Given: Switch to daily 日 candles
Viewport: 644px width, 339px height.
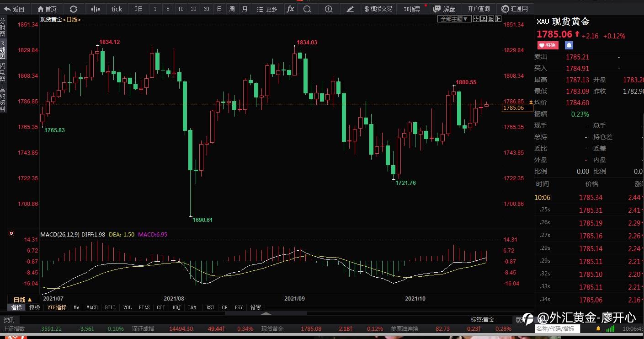Looking at the screenshot, I should pyautogui.click(x=219, y=9).
